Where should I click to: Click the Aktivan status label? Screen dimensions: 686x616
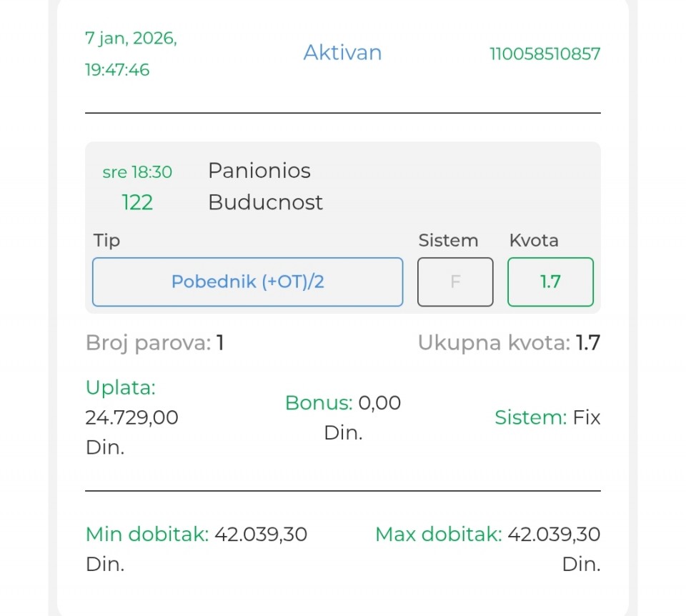point(342,53)
